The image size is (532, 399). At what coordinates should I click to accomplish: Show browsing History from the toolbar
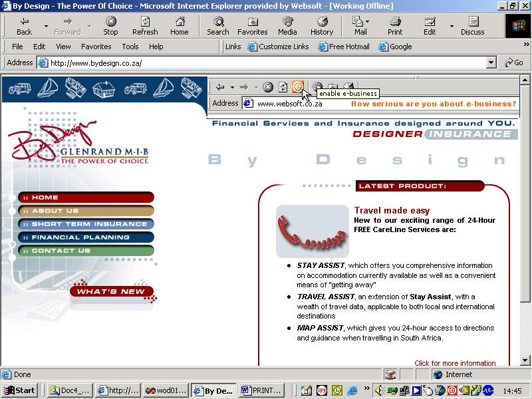322,26
